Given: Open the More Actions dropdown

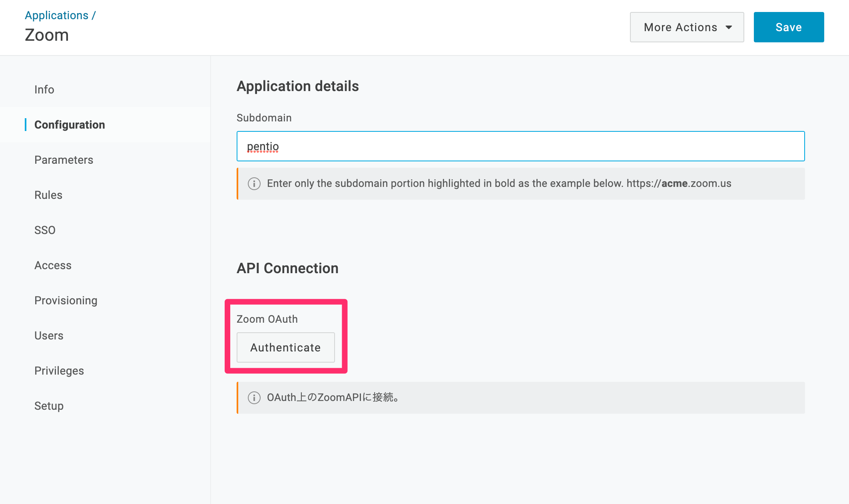Looking at the screenshot, I should tap(687, 27).
